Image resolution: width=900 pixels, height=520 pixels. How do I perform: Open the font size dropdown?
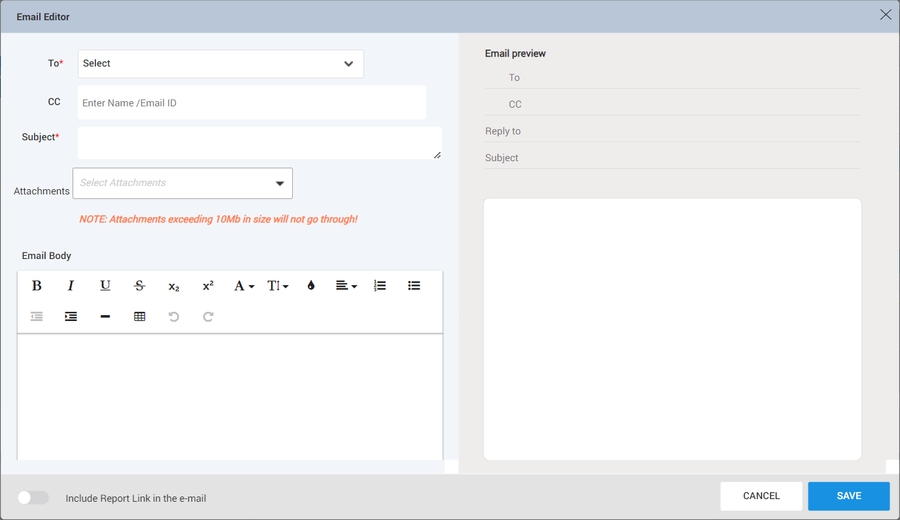pyautogui.click(x=277, y=286)
